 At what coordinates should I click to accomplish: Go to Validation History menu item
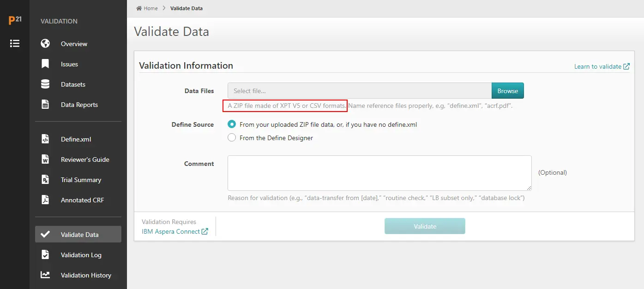[x=86, y=275]
